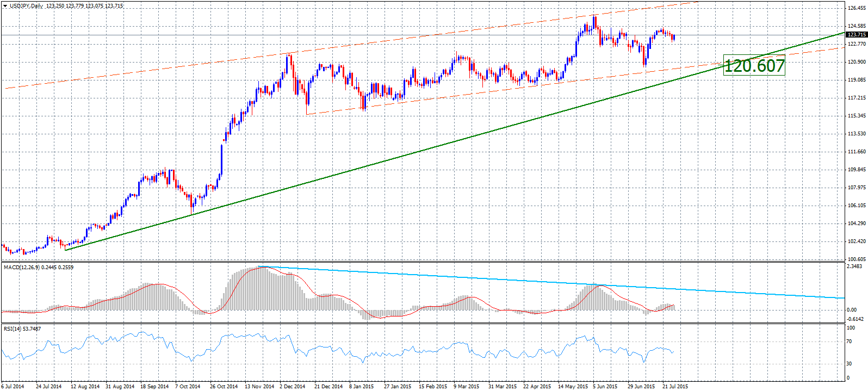Click the 21 Jul 2015 date label
Viewport: 868px width, 391px height.
coord(674,387)
